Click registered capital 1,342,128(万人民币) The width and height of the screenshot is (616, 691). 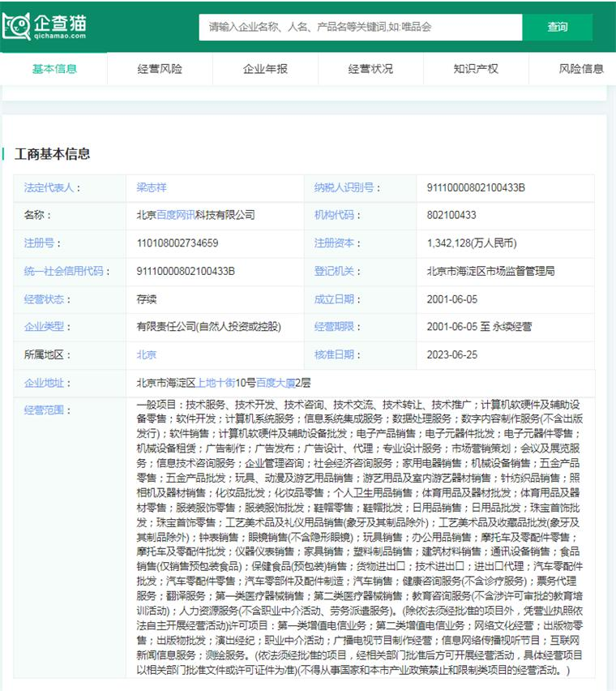coord(472,242)
